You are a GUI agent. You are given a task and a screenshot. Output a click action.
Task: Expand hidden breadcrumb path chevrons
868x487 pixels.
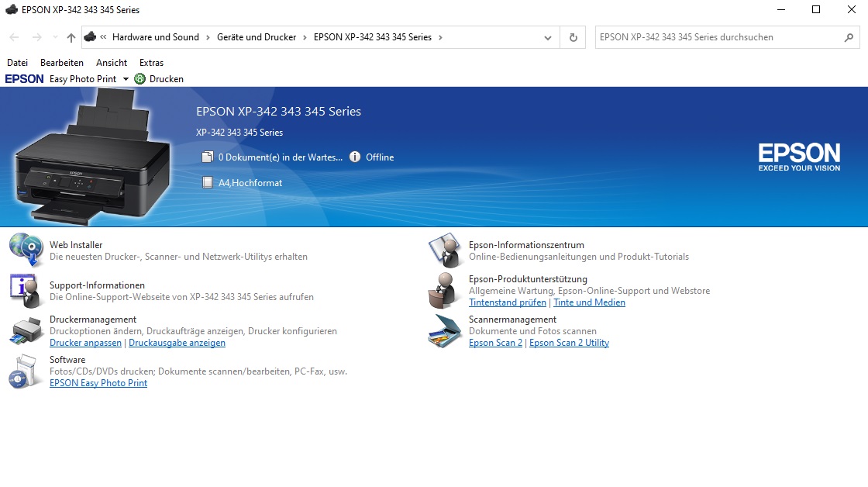(103, 37)
